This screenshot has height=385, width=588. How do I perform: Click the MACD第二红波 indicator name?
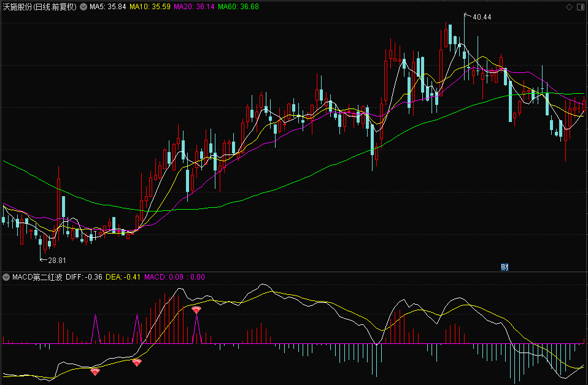pos(37,277)
